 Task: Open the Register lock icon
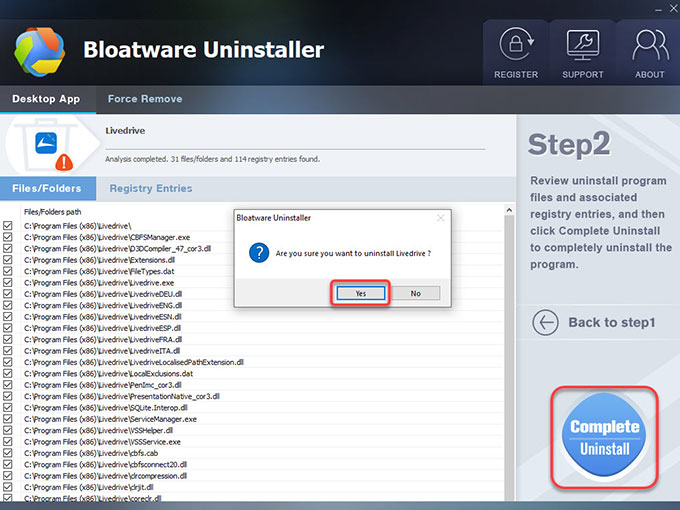click(x=516, y=44)
